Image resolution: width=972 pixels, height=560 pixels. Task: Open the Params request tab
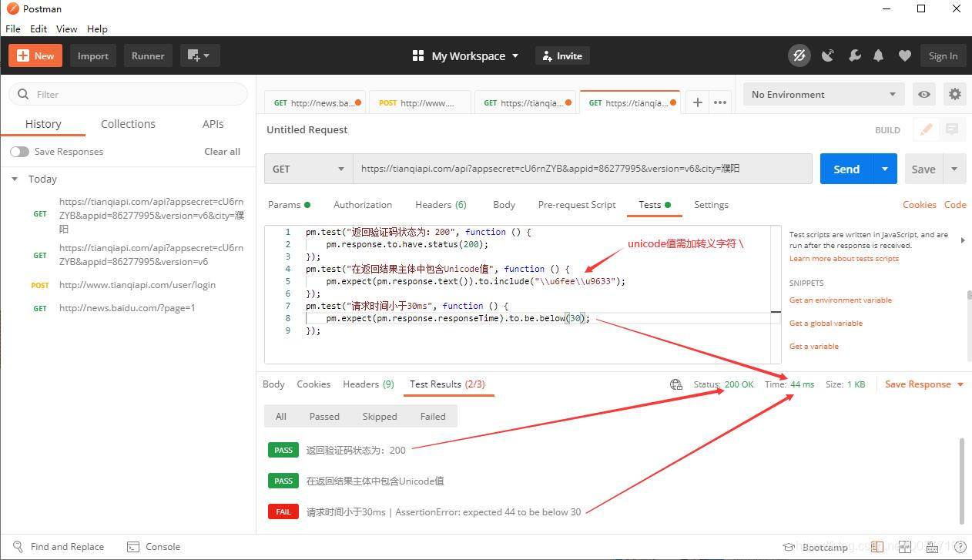289,205
